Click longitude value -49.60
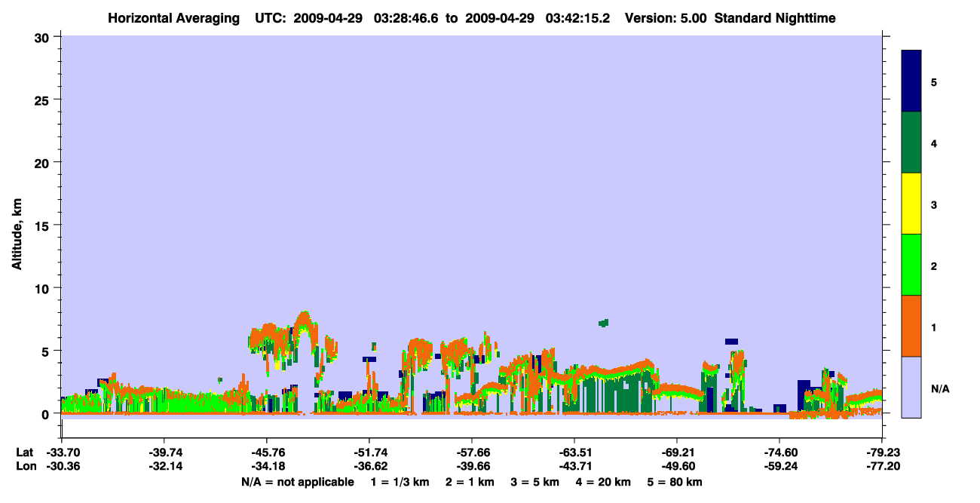The image size is (980, 503). coord(677,466)
